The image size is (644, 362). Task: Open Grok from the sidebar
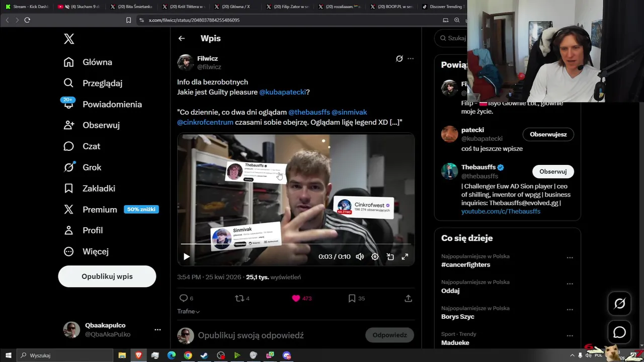click(x=83, y=167)
